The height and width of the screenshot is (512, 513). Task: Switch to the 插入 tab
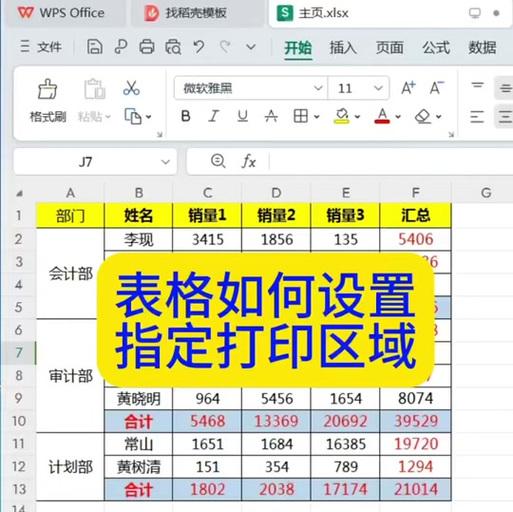tap(343, 48)
